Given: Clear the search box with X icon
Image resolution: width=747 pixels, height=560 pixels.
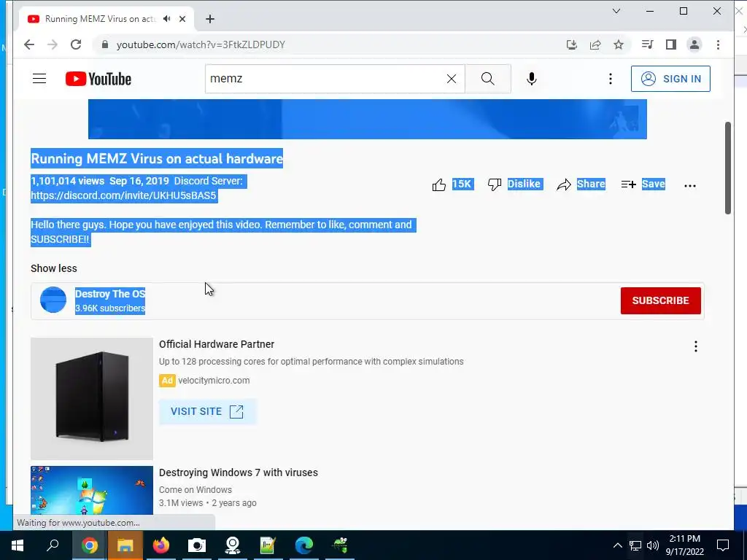Looking at the screenshot, I should (451, 79).
